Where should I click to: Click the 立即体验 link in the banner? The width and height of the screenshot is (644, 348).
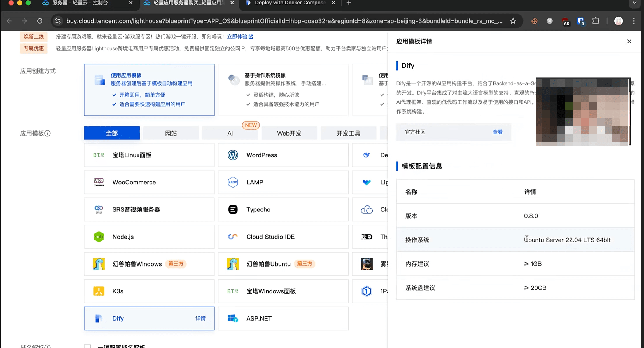(x=237, y=36)
